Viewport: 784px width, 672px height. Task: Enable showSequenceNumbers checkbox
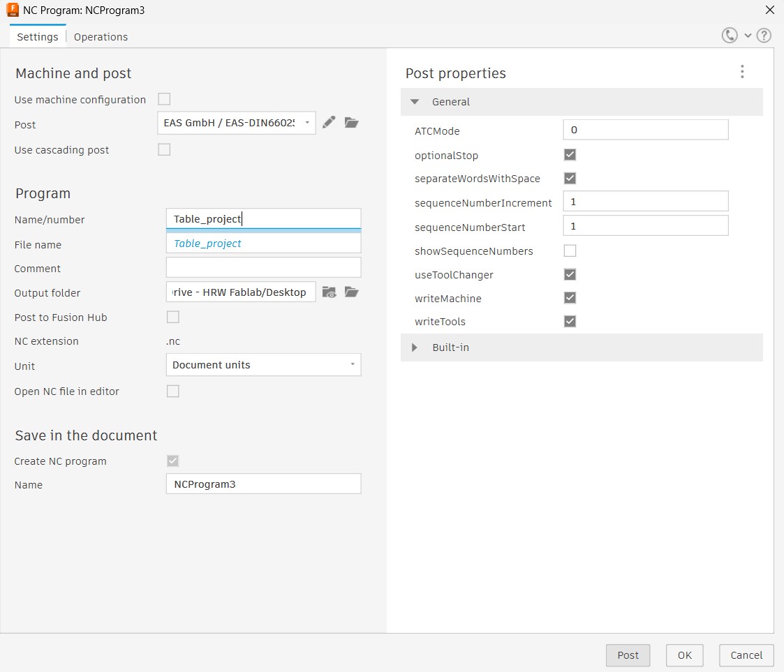(x=570, y=251)
